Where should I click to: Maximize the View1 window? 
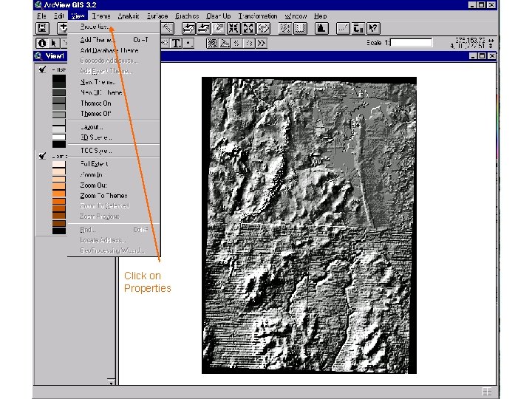pos(482,56)
